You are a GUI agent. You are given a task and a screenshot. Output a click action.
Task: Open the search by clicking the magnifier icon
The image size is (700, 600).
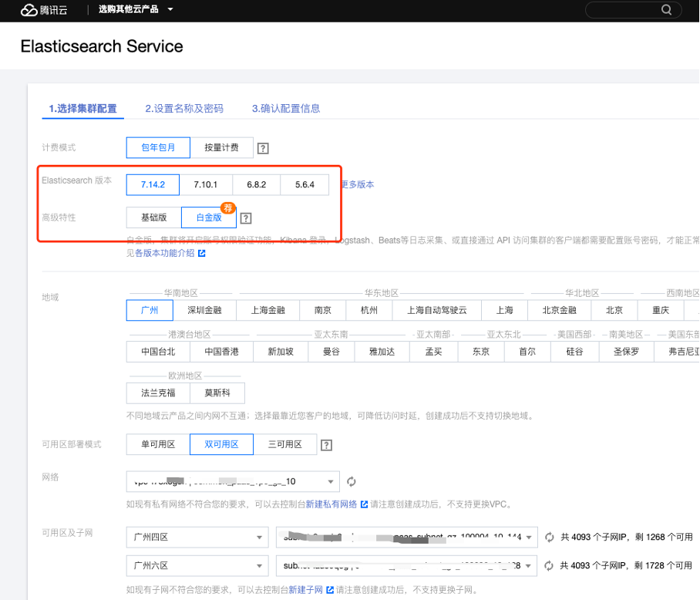pyautogui.click(x=666, y=9)
